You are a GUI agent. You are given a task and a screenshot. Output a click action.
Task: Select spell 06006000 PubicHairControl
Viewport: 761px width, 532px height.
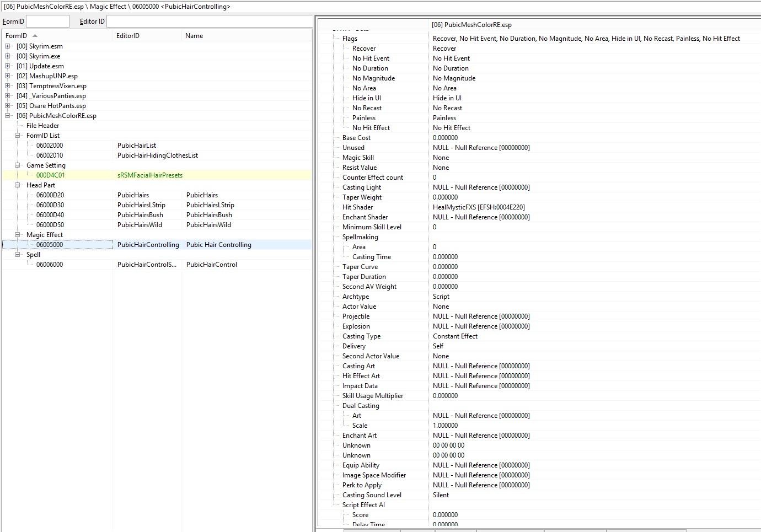tap(157, 265)
